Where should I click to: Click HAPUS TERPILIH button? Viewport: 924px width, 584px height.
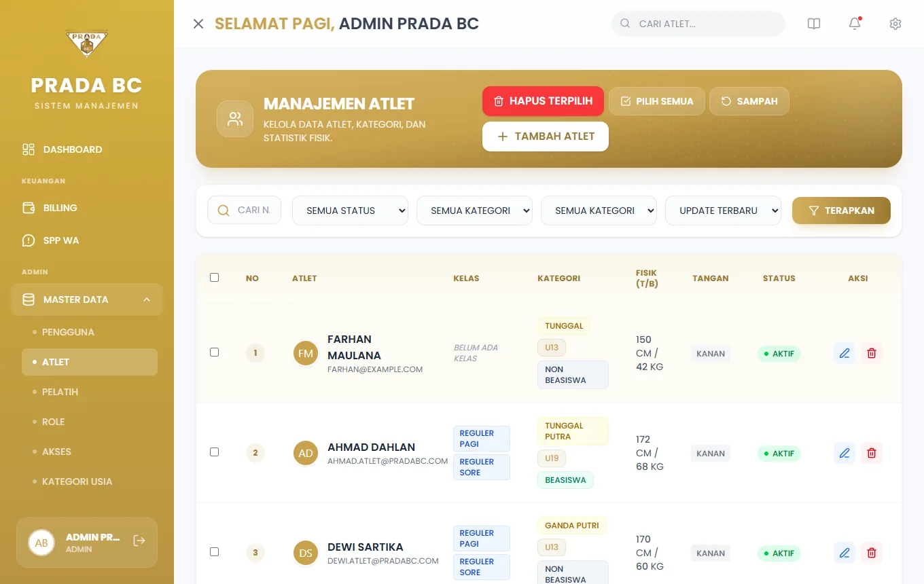(x=543, y=101)
